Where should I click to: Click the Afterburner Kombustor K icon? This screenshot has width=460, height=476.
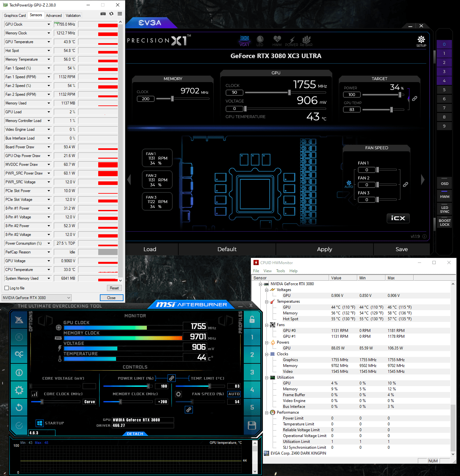click(x=19, y=337)
